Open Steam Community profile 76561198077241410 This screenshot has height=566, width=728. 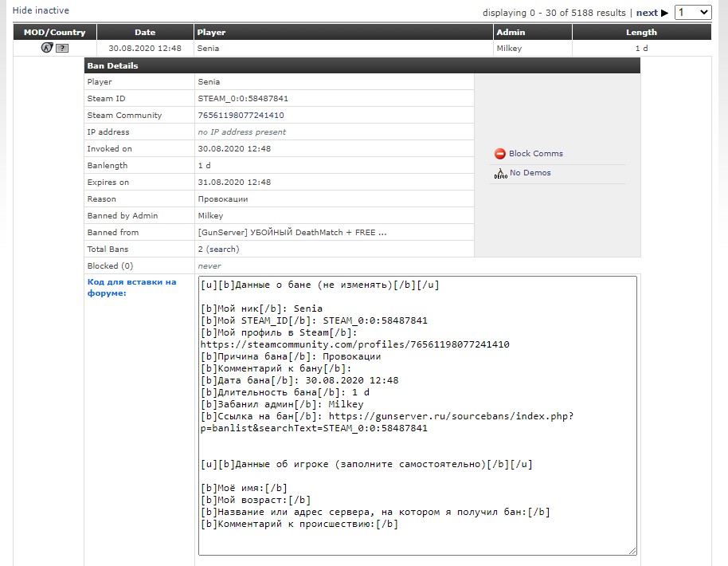241,116
